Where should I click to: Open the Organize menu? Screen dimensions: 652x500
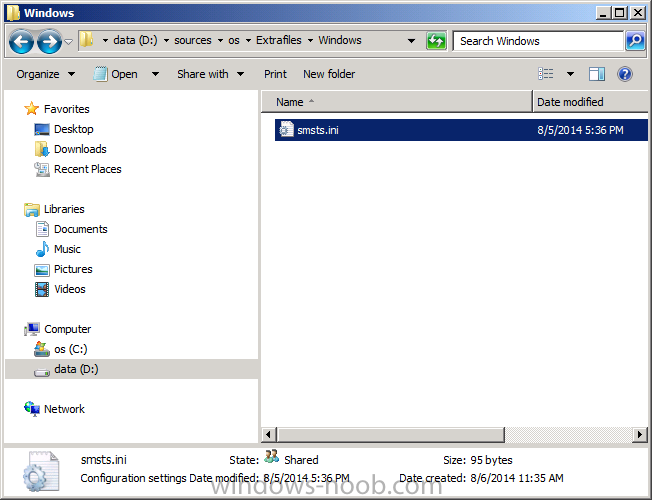point(45,74)
